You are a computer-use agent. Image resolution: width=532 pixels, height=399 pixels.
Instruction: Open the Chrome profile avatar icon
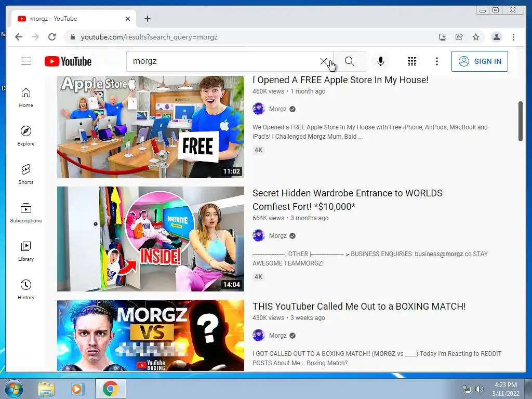coord(496,37)
